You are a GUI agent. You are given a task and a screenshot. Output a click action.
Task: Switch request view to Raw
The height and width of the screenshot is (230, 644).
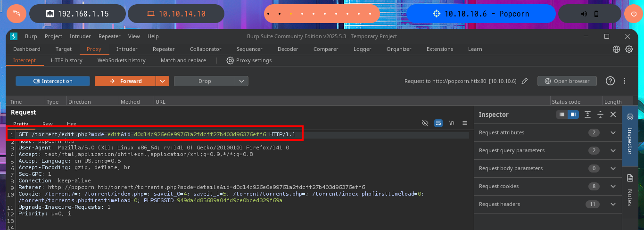coord(48,124)
